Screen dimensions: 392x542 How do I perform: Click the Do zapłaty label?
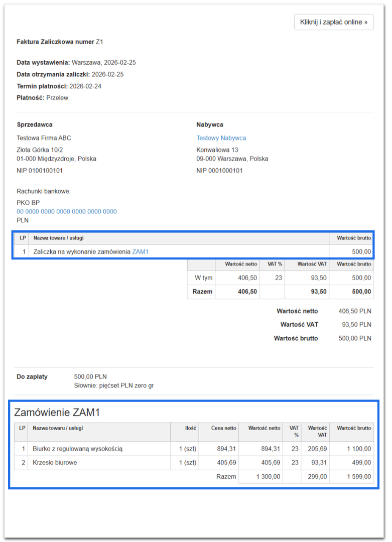coord(32,376)
